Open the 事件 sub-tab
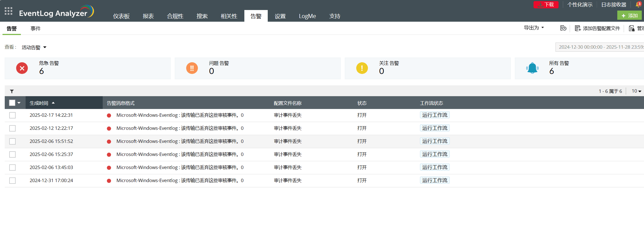Image resolution: width=644 pixels, height=231 pixels. point(36,28)
